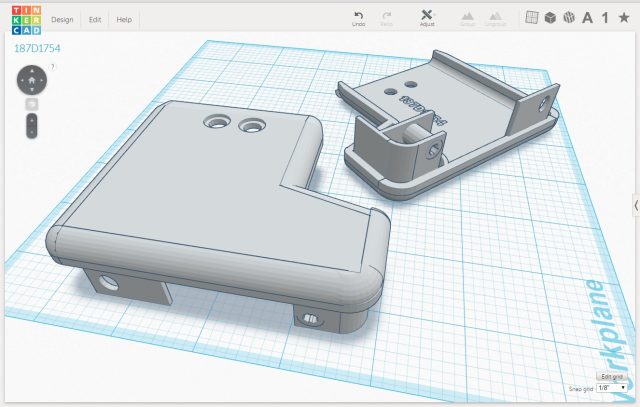Click the navigation help question mark
The width and height of the screenshot is (640, 407).
[53, 67]
